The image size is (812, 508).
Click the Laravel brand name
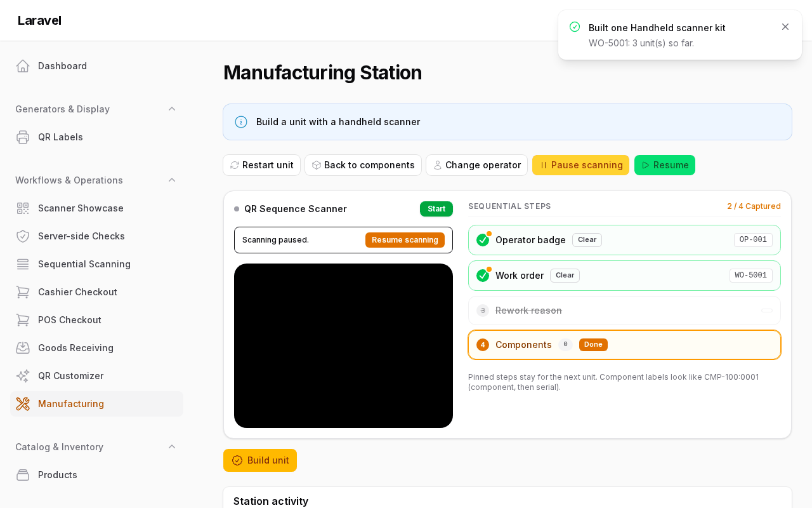(x=39, y=20)
